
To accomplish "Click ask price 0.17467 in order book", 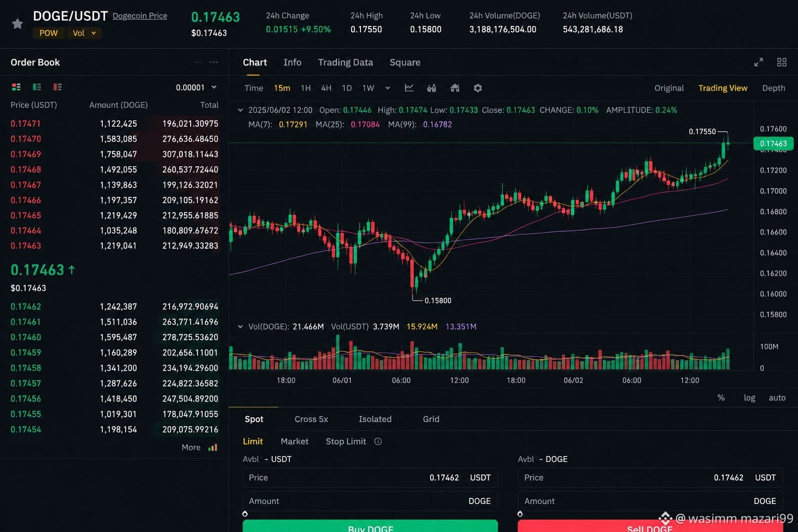I will [26, 185].
